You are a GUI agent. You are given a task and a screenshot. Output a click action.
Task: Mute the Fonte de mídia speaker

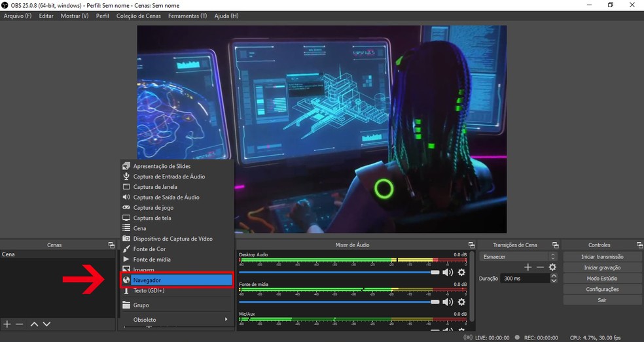coord(448,302)
